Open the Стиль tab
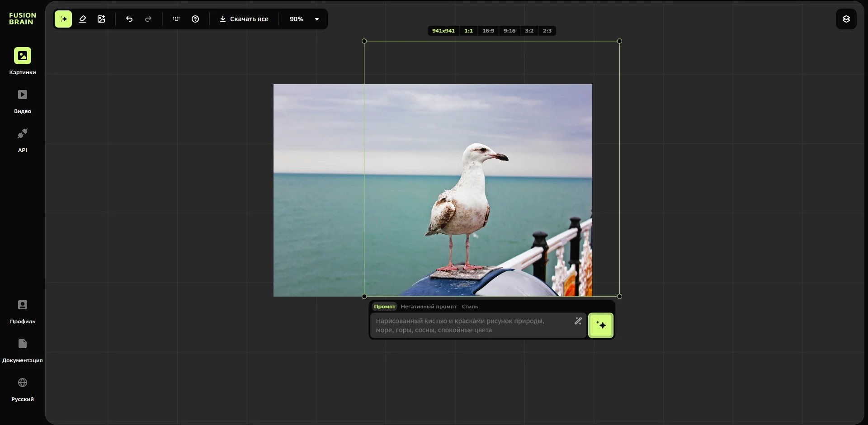The width and height of the screenshot is (868, 425). [470, 307]
